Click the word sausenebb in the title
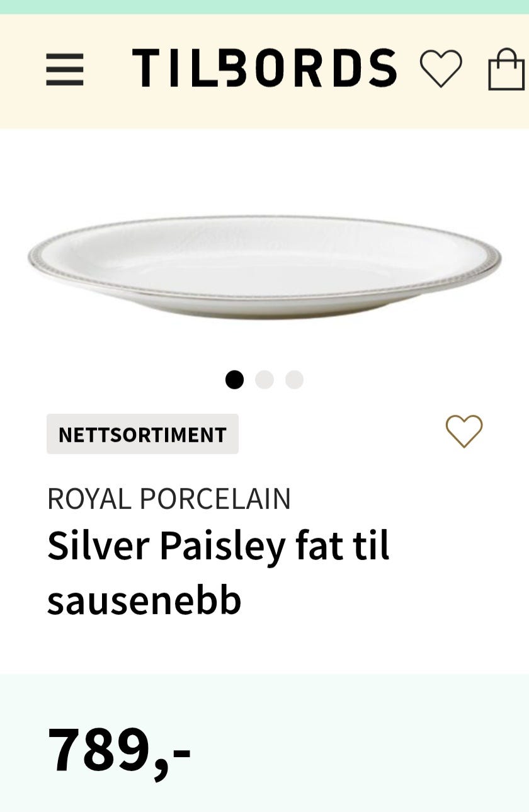The height and width of the screenshot is (812, 529). pos(144,601)
